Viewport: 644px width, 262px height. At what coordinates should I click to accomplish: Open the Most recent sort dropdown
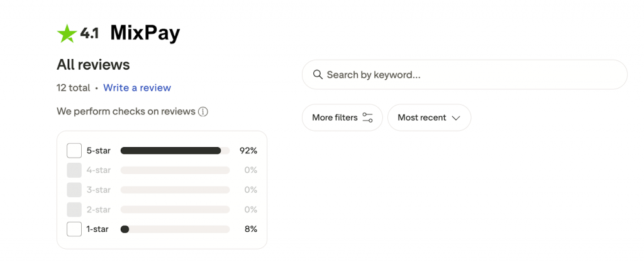pos(429,117)
